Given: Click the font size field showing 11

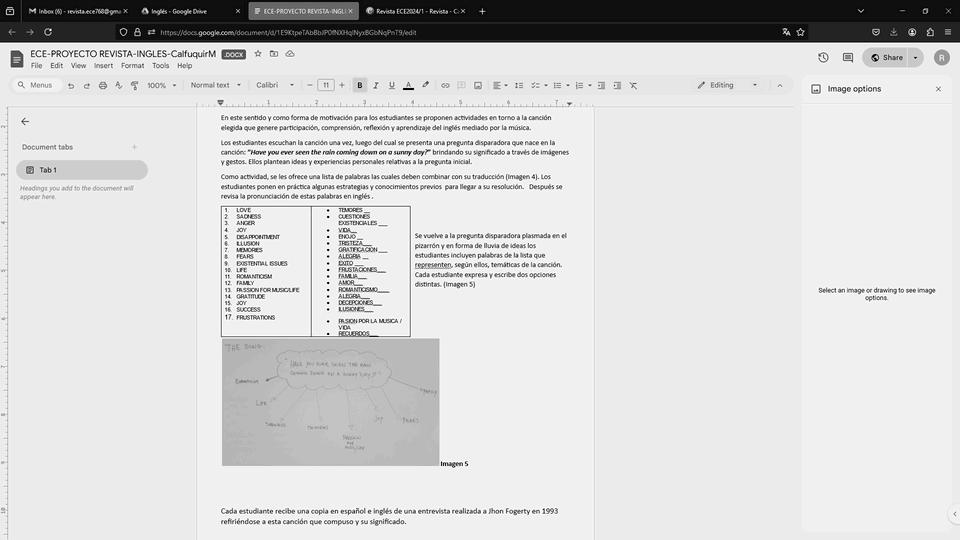Looking at the screenshot, I should 326,85.
